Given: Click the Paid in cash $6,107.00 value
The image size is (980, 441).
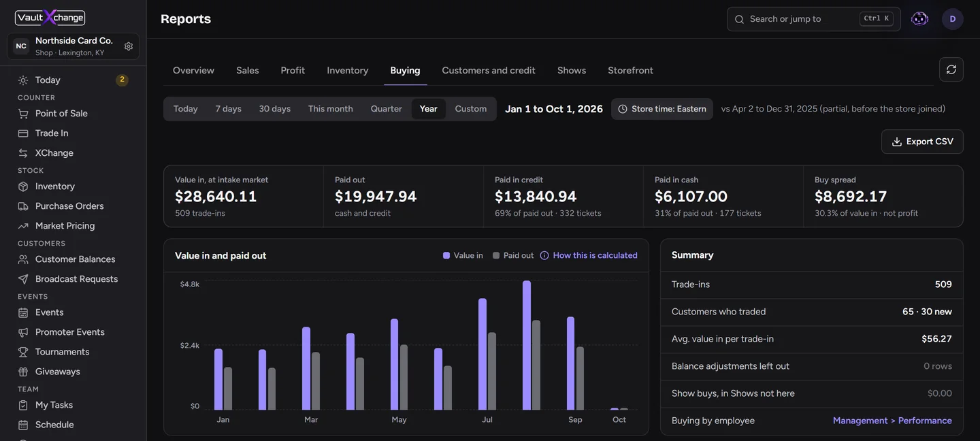Looking at the screenshot, I should (691, 197).
